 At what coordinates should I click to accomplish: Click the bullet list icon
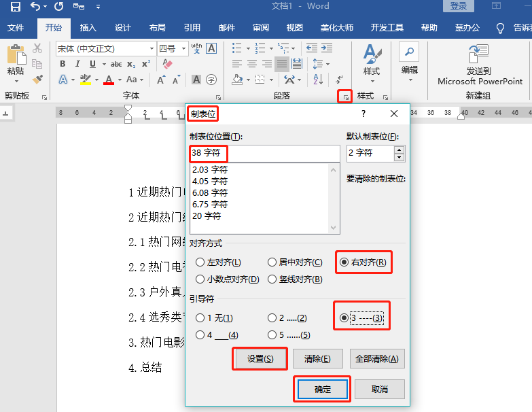[237, 48]
